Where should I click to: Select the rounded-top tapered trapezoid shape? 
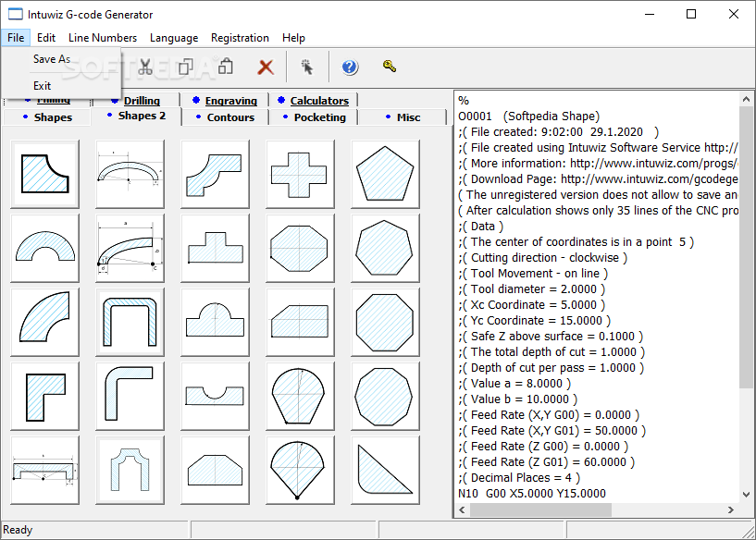click(x=300, y=396)
